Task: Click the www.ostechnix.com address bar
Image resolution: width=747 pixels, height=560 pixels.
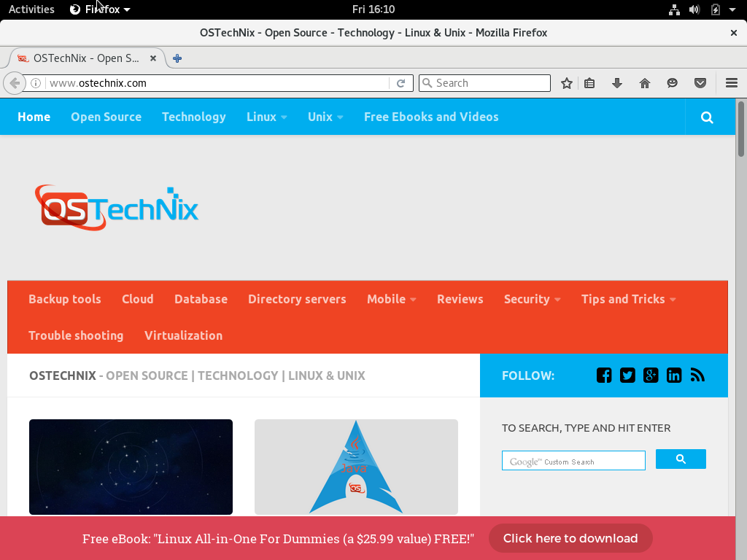Action: click(x=217, y=83)
